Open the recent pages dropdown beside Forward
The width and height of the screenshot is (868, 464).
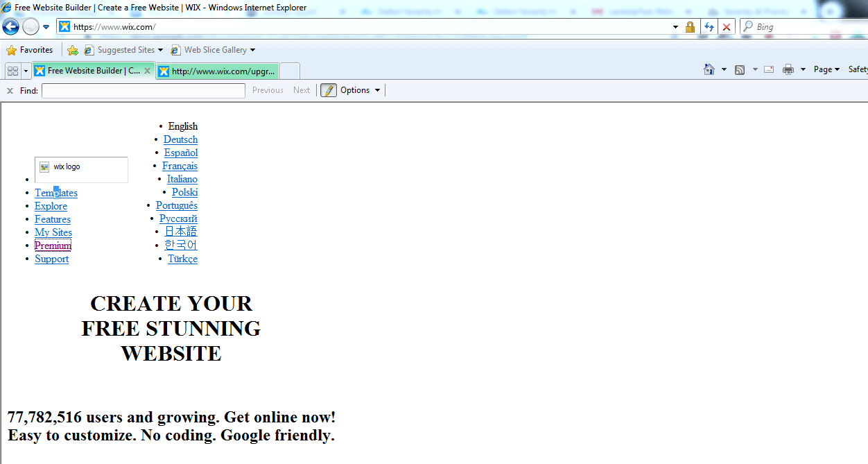(46, 27)
